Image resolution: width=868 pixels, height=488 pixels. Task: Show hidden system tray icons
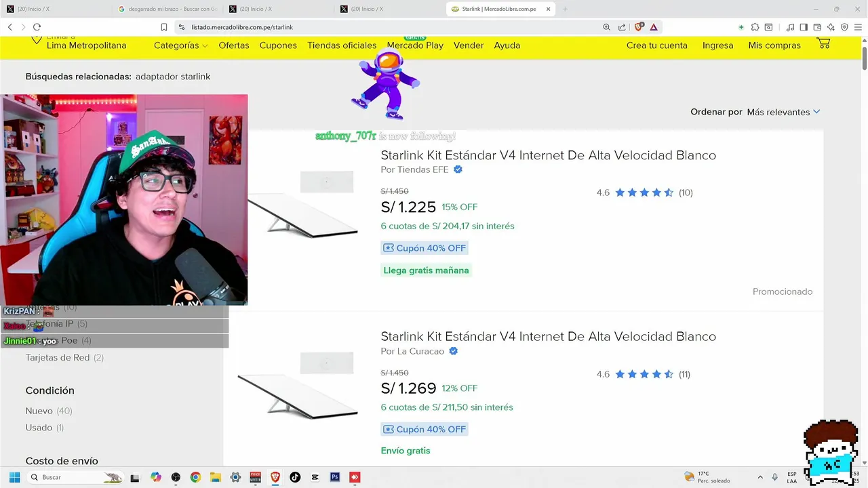tap(759, 477)
